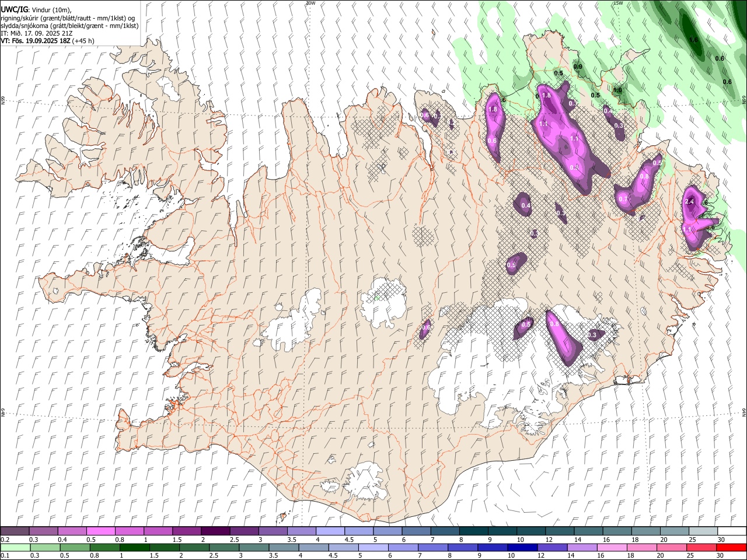Click the '0.9' value near the northeast coast
The width and height of the screenshot is (747, 560).
click(x=578, y=66)
